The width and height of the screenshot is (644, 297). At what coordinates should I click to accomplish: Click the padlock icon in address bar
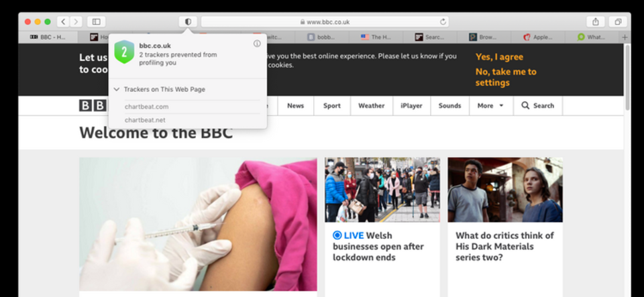(x=303, y=22)
